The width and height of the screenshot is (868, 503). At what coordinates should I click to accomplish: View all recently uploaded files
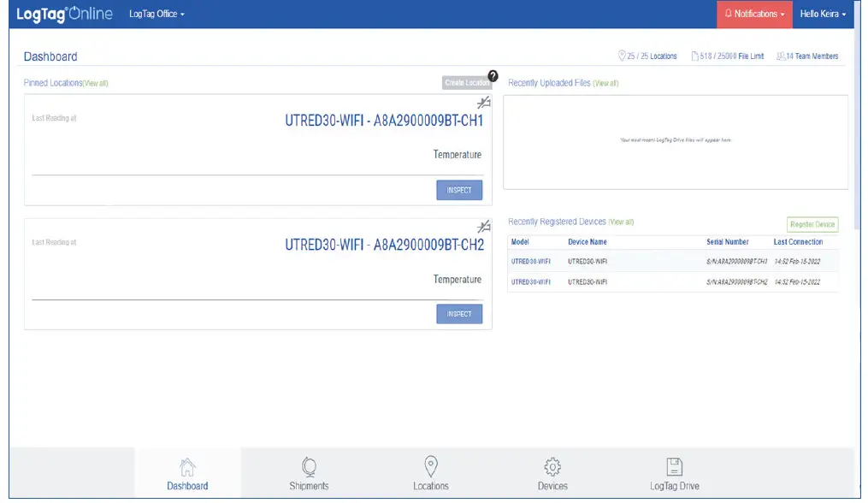pos(605,83)
